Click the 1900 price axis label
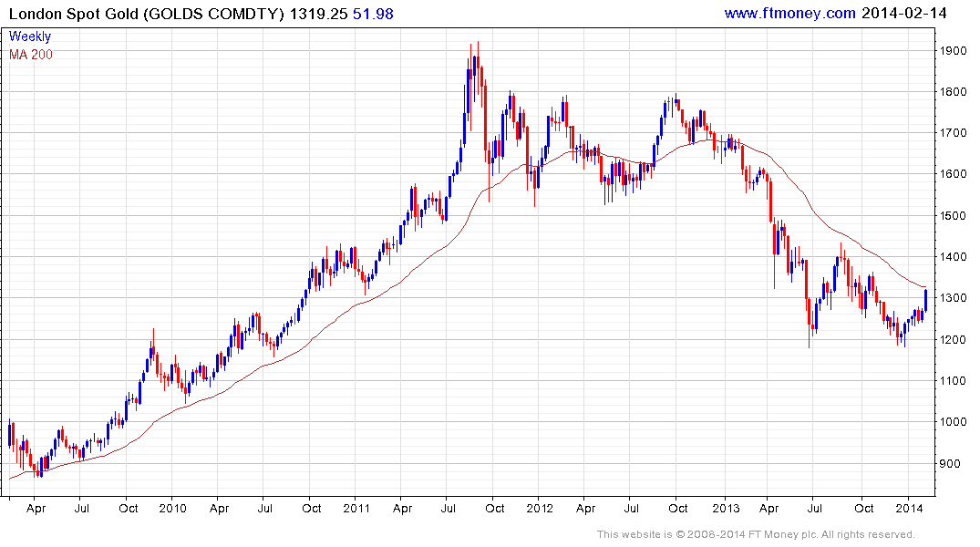980x547 pixels. click(x=953, y=51)
